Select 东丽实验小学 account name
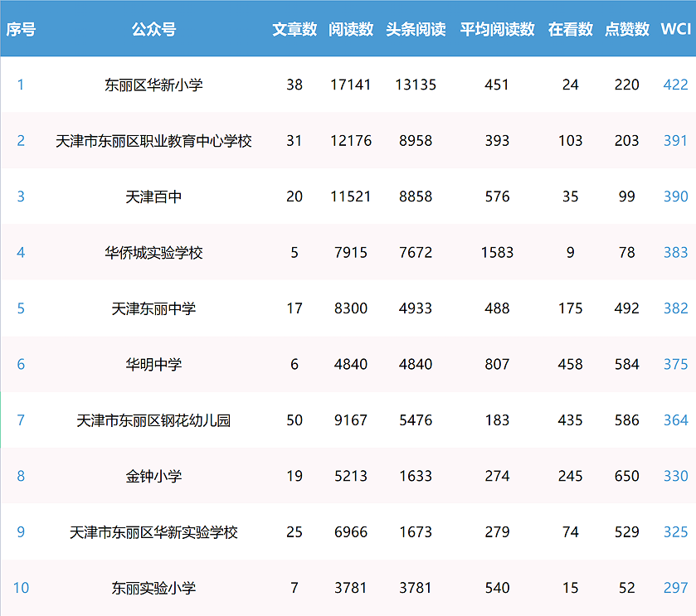The image size is (696, 616). tap(153, 588)
